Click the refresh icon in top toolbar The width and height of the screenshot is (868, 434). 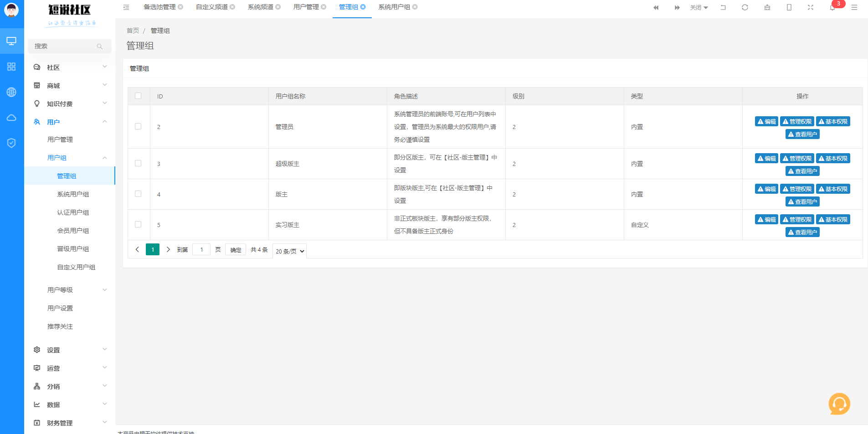pos(745,7)
